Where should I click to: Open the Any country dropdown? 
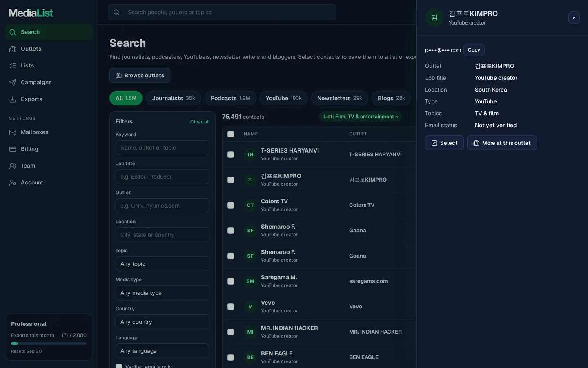(x=163, y=322)
